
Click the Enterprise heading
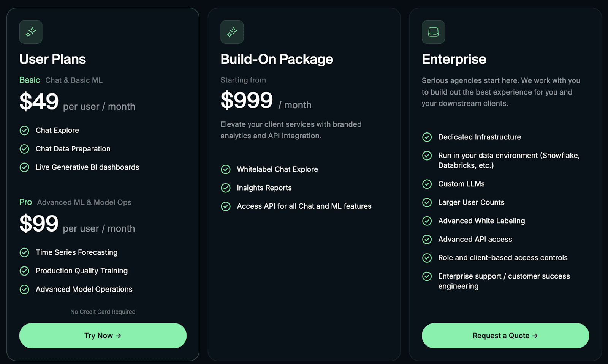[454, 59]
